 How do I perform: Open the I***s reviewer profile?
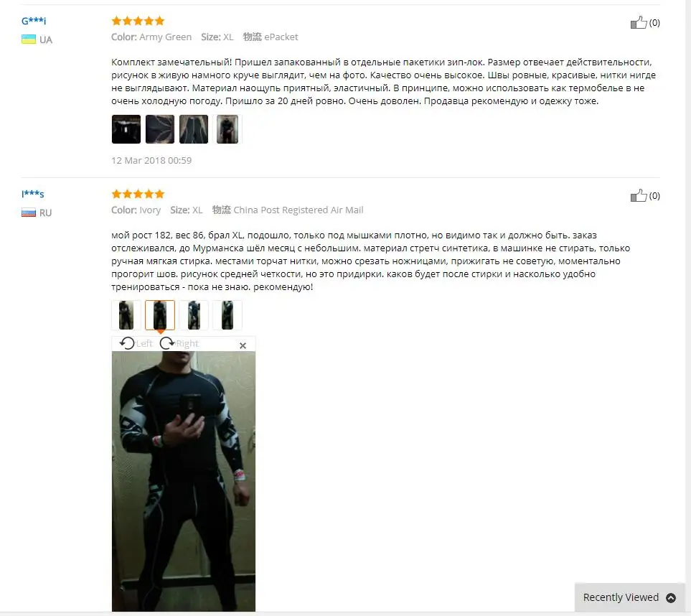point(32,194)
